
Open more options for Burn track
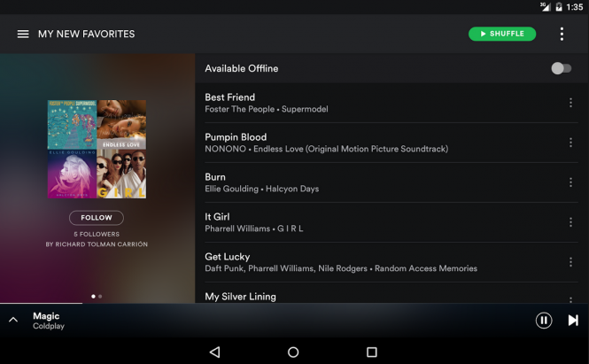[x=570, y=182]
